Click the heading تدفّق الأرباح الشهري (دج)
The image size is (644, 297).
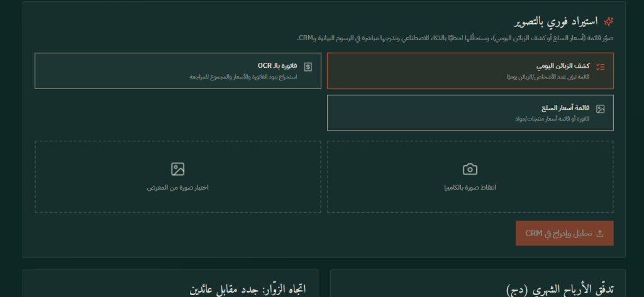[x=560, y=289]
